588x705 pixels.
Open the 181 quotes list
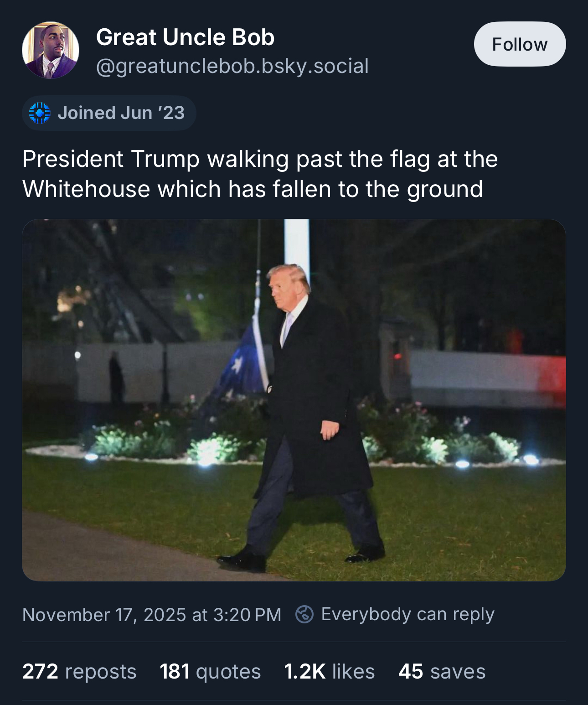pyautogui.click(x=210, y=671)
